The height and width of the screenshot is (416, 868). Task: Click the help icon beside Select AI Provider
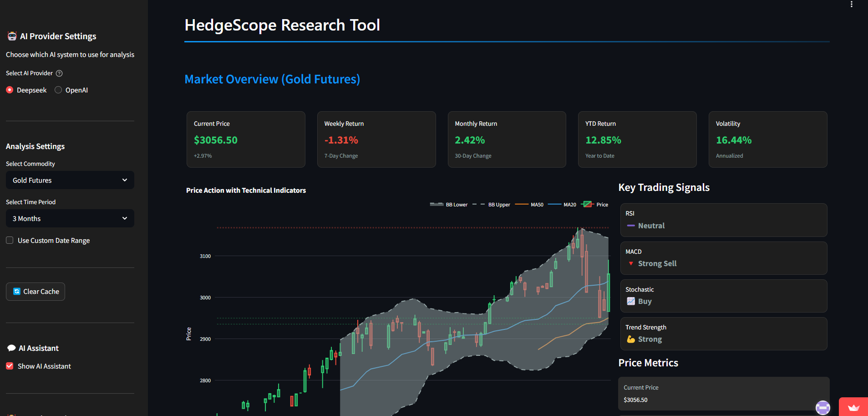pos(59,73)
